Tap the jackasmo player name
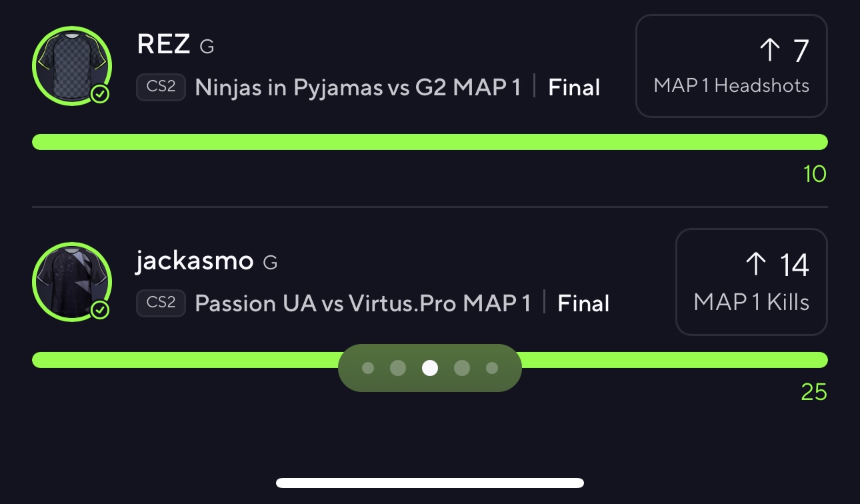The image size is (860, 504). point(195,261)
